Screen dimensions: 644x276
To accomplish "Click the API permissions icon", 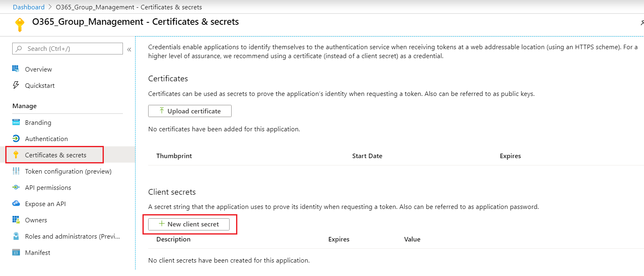I will point(16,187).
